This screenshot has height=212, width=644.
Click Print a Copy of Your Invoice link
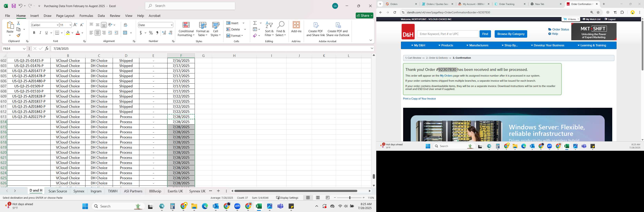(x=419, y=99)
